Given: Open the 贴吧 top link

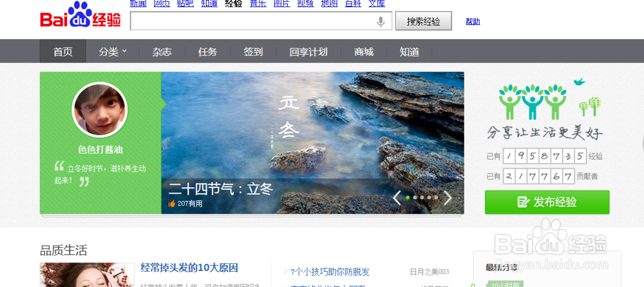Looking at the screenshot, I should tap(185, 4).
